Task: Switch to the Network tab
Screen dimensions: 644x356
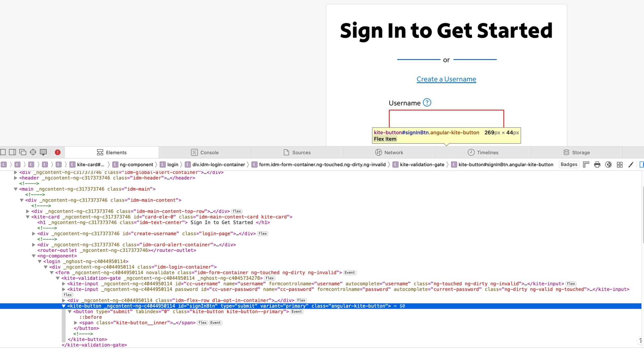Action: [389, 153]
